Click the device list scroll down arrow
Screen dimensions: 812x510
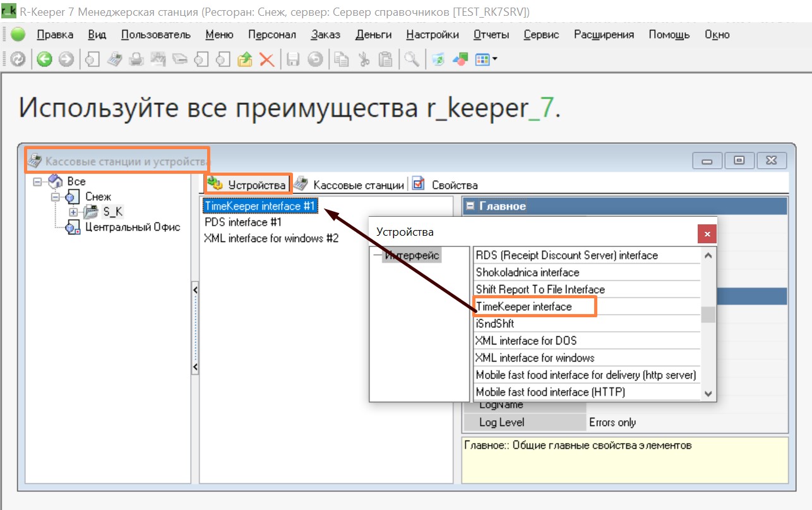[x=708, y=393]
